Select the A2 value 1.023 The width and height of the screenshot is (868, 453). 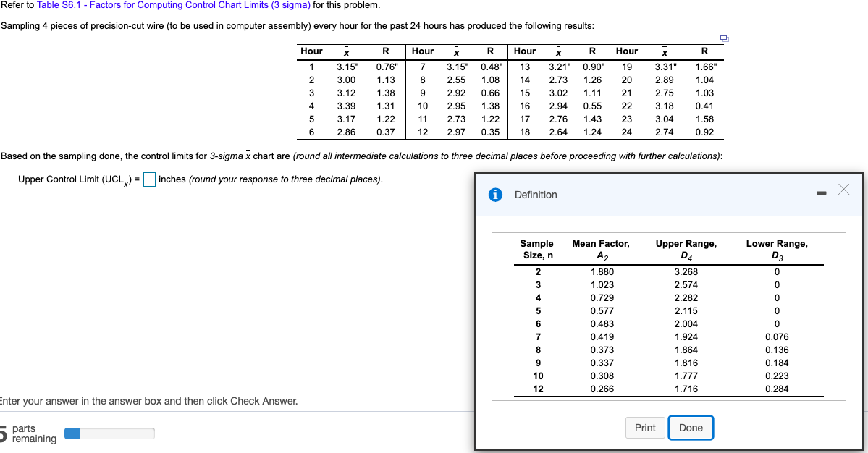tap(602, 285)
